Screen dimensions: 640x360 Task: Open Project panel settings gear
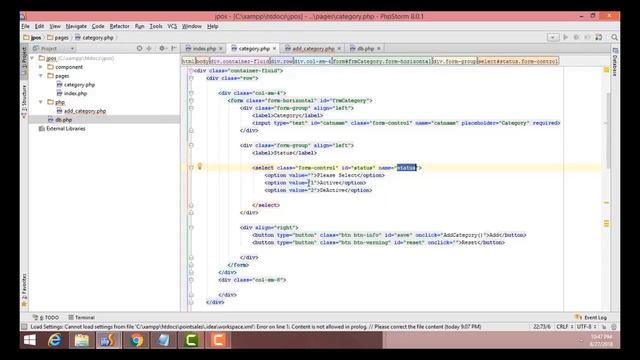[162, 48]
